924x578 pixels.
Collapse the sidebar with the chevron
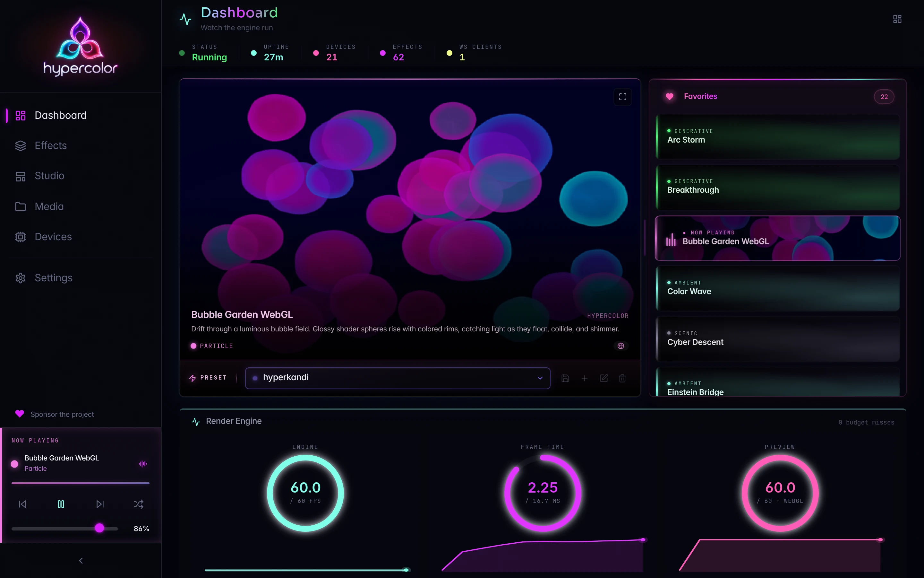coord(81,561)
